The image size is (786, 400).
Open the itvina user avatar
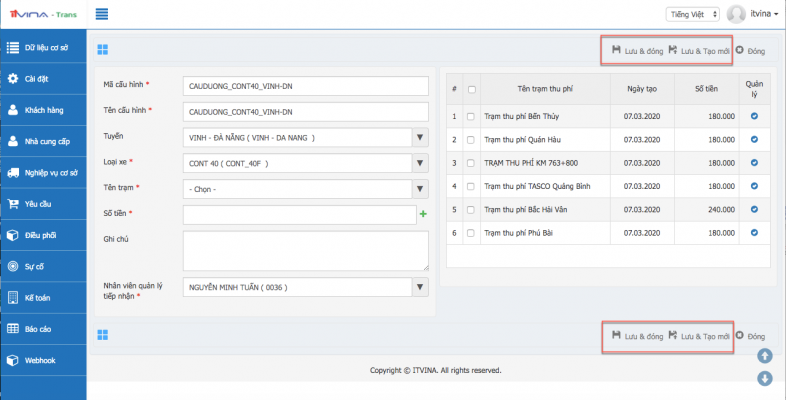[737, 14]
